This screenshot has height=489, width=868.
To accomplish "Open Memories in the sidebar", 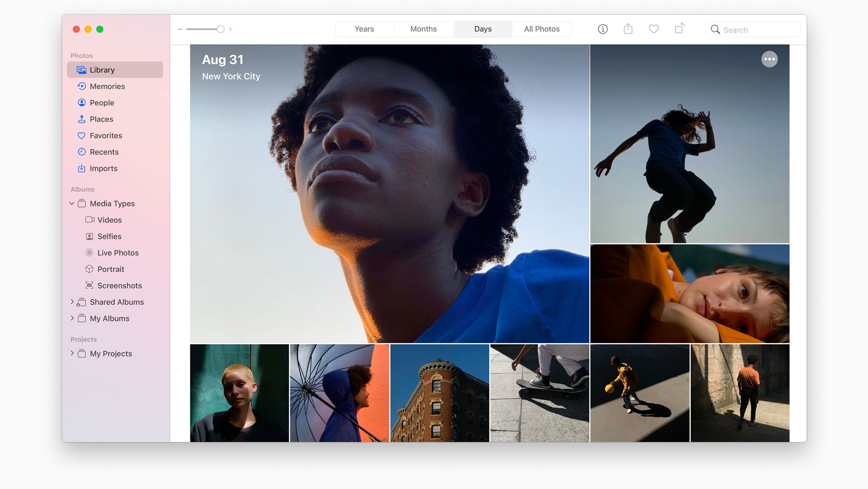I will 107,86.
